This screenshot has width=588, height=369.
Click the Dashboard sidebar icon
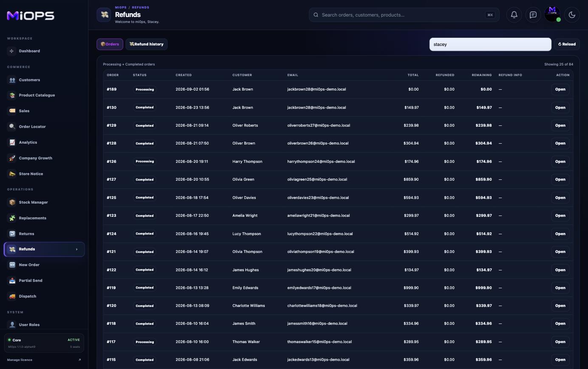click(x=12, y=51)
